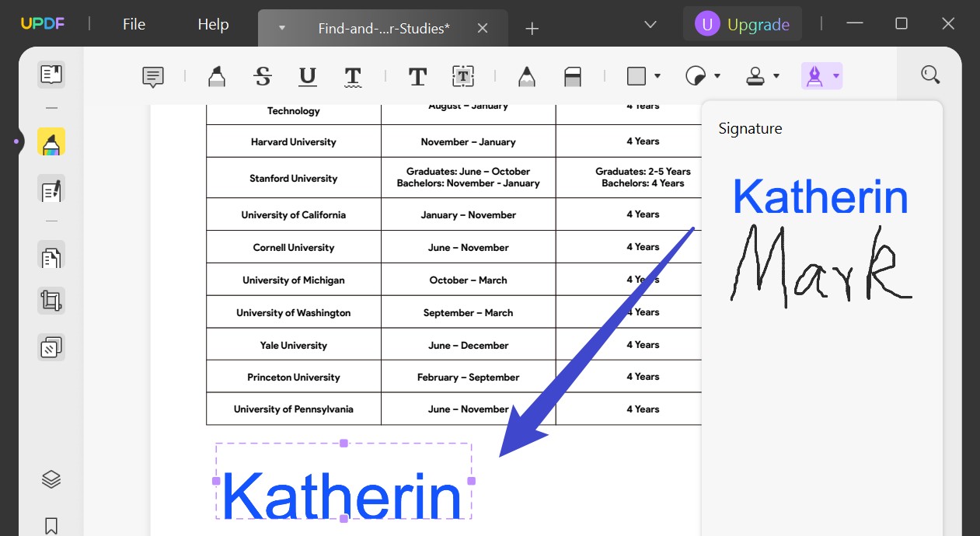Viewport: 980px width, 536px height.
Task: Choose the Squiggly underline tool
Action: 352,75
